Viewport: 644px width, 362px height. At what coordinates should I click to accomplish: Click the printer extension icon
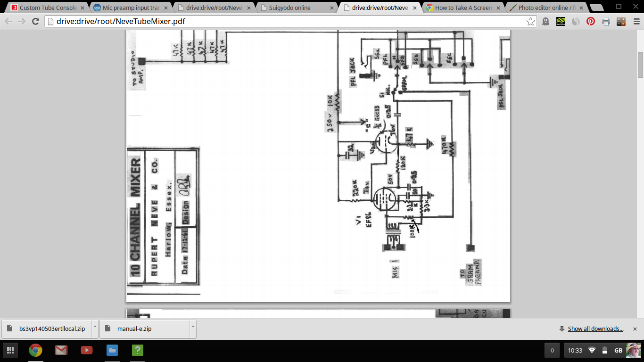pyautogui.click(x=606, y=21)
